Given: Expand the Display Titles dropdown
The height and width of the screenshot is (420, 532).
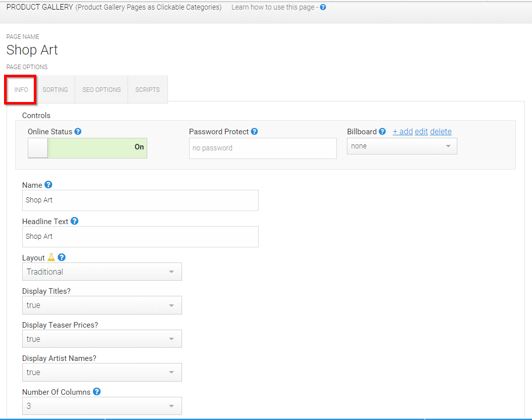Looking at the screenshot, I should click(x=102, y=305).
